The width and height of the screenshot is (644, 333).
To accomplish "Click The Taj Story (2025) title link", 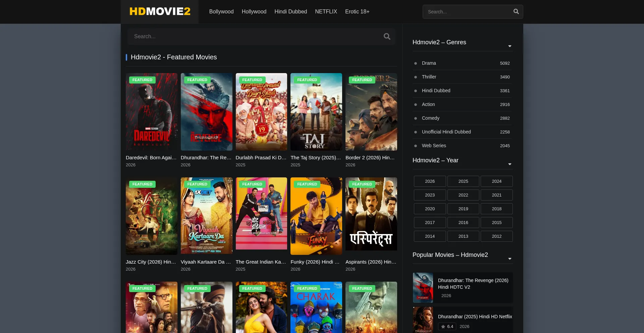I will [316, 158].
